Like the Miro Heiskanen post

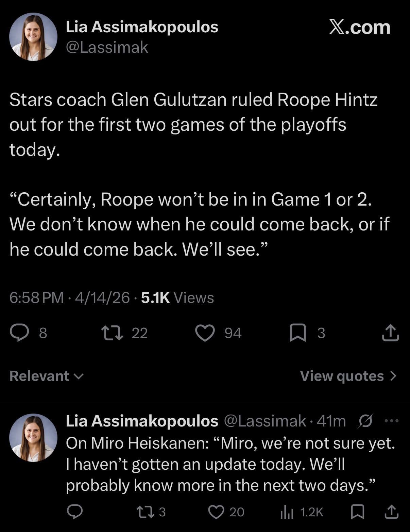[x=216, y=512]
